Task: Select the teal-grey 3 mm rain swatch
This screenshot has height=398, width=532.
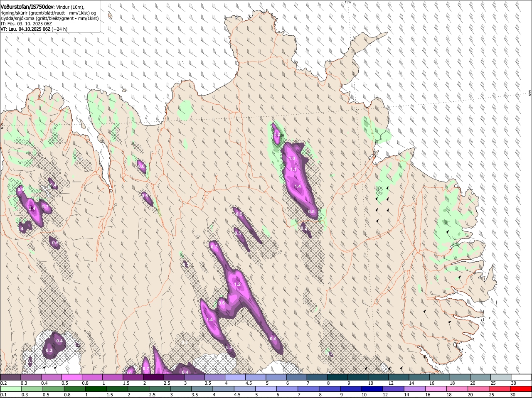Action: [x=180, y=389]
